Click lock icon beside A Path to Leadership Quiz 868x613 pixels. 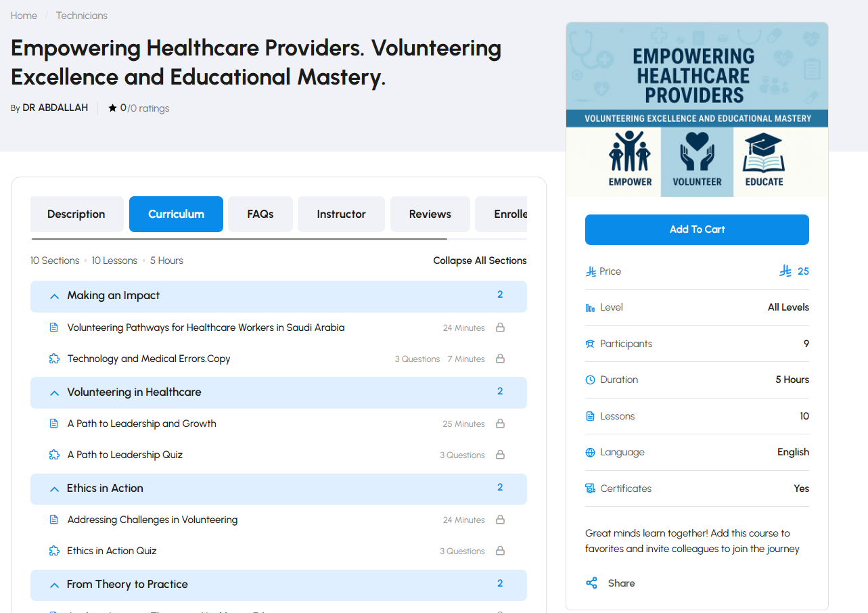click(x=500, y=455)
